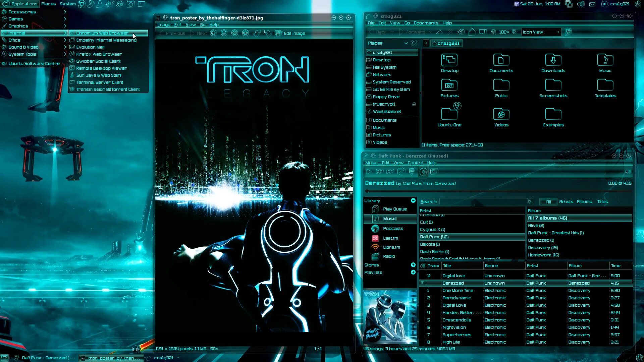644x362 pixels.
Task: Click zoom in icon in image viewer
Action: click(213, 33)
